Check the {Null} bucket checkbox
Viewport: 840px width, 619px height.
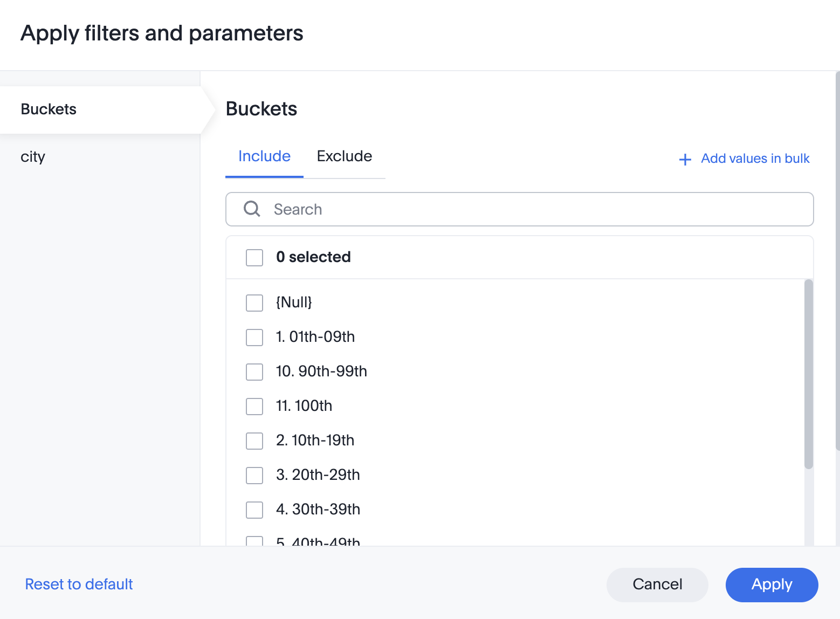point(254,303)
